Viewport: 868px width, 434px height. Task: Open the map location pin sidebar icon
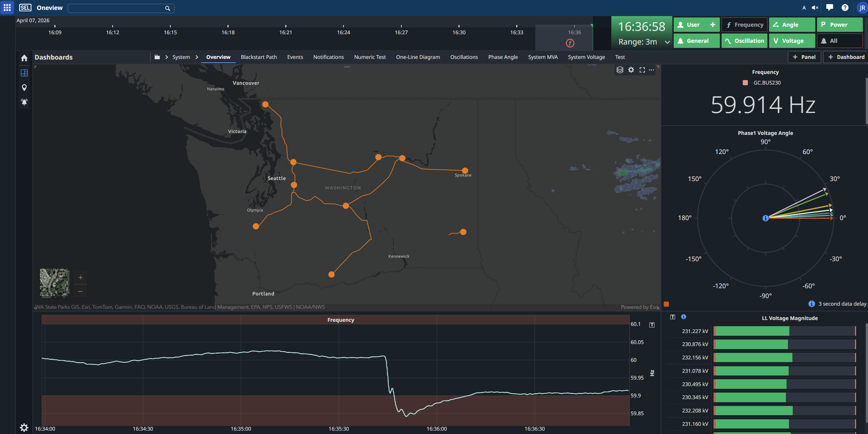click(24, 88)
